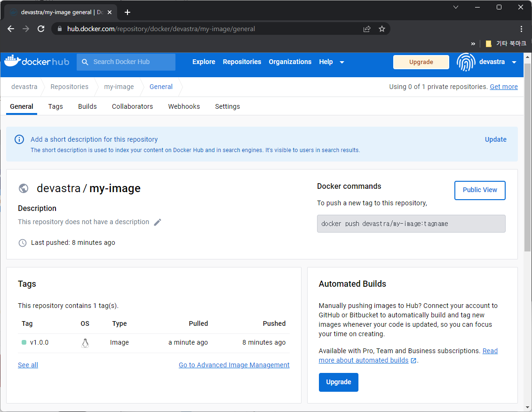This screenshot has width=532, height=412.
Task: Switch to the Collaborators tab
Action: (132, 107)
